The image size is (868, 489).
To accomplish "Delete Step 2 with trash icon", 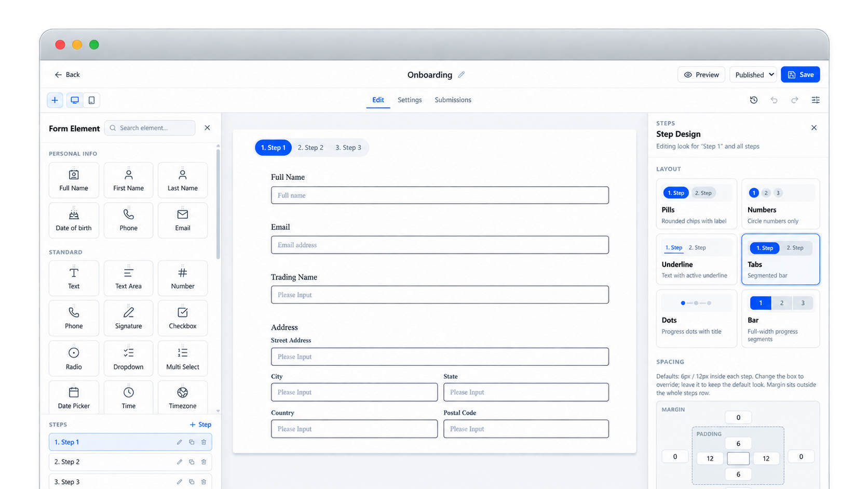I will point(204,462).
